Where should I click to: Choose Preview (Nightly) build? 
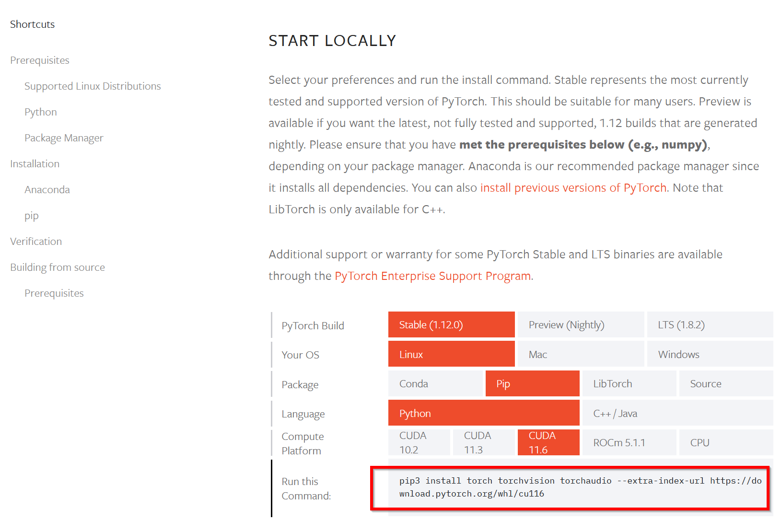click(x=581, y=325)
